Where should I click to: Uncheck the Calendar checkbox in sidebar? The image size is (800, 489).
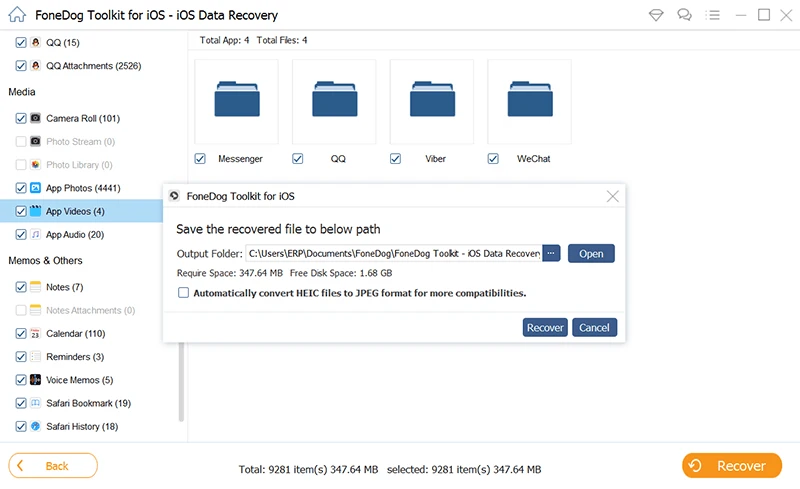[21, 334]
